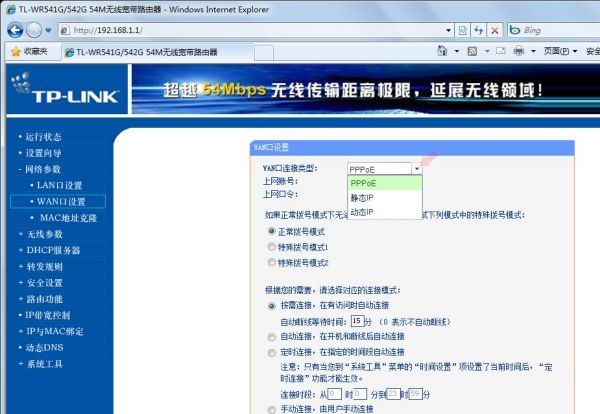Viewport: 600px width, 414px height.
Task: Click the start minute field before 分到
Action: click(360, 394)
